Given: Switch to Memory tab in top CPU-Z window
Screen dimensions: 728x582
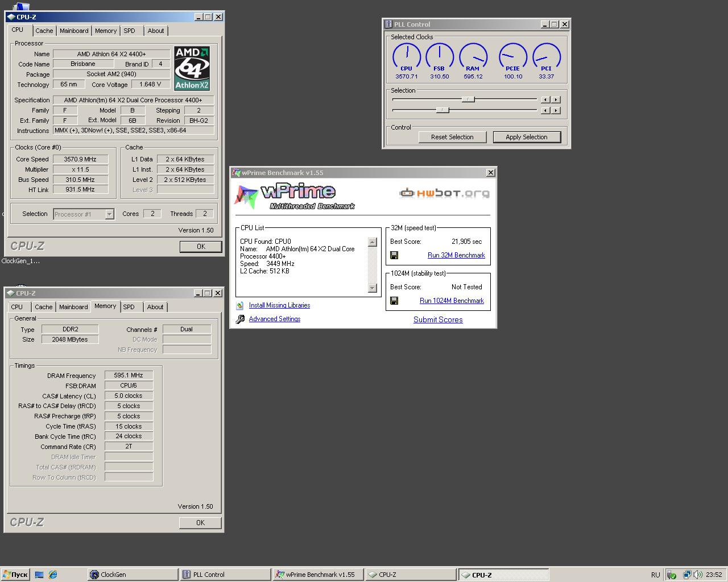Looking at the screenshot, I should pyautogui.click(x=106, y=31).
